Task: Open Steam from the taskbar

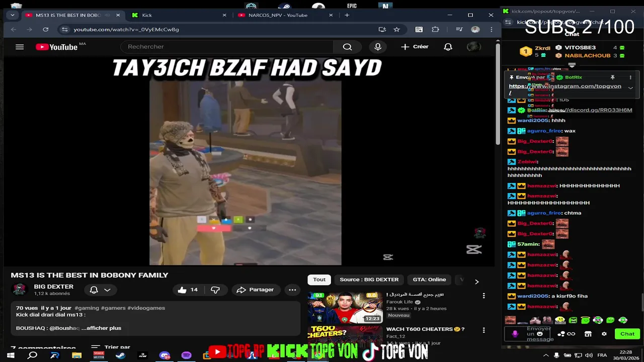Action: (x=120, y=355)
